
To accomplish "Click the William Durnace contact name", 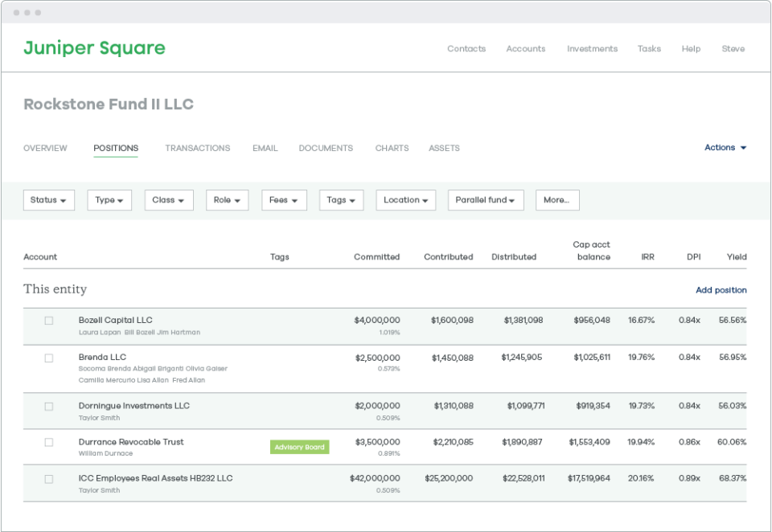I will [105, 453].
